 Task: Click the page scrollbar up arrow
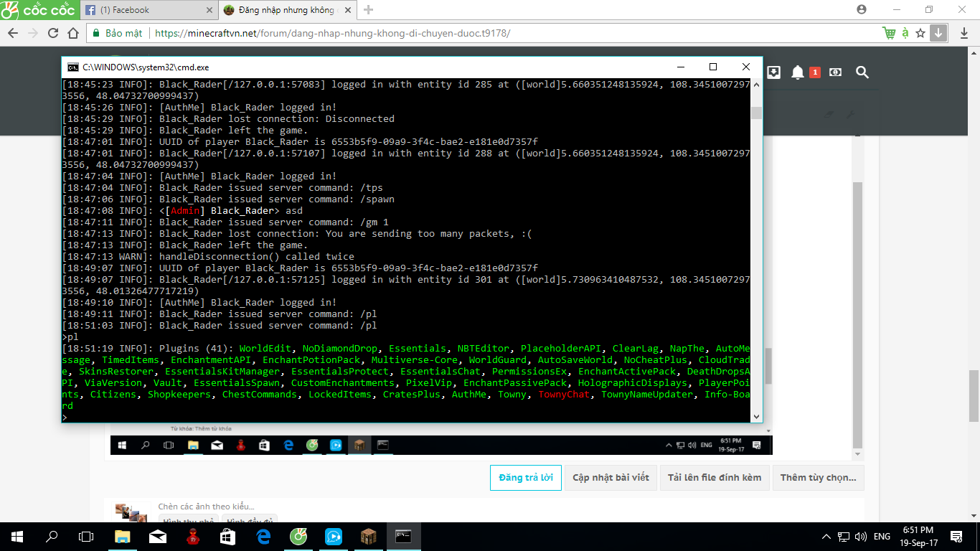pyautogui.click(x=975, y=52)
